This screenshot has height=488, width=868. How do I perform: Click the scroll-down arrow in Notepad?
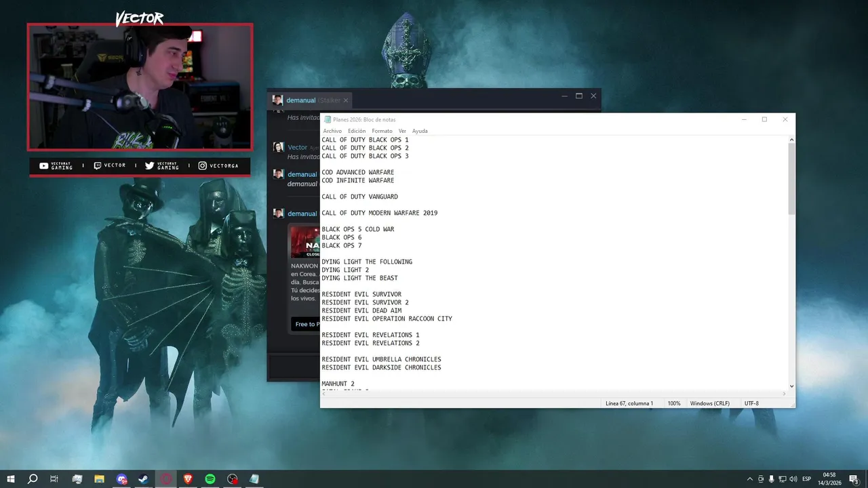(791, 386)
